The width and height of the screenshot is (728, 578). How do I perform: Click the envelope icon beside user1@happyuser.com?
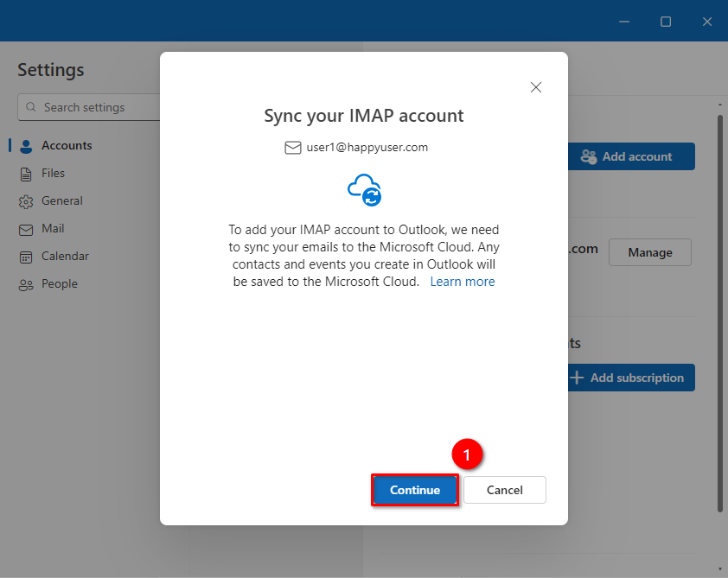(292, 148)
